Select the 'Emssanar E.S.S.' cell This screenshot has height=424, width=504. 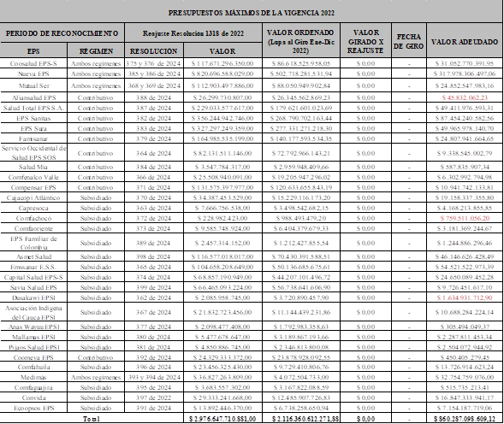pos(33,267)
